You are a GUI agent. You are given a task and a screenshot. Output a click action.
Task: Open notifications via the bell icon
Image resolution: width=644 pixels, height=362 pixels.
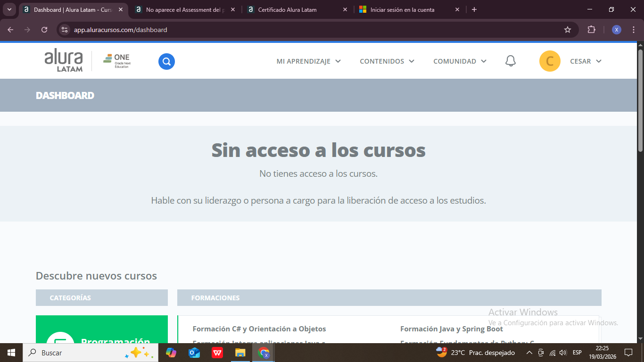511,61
